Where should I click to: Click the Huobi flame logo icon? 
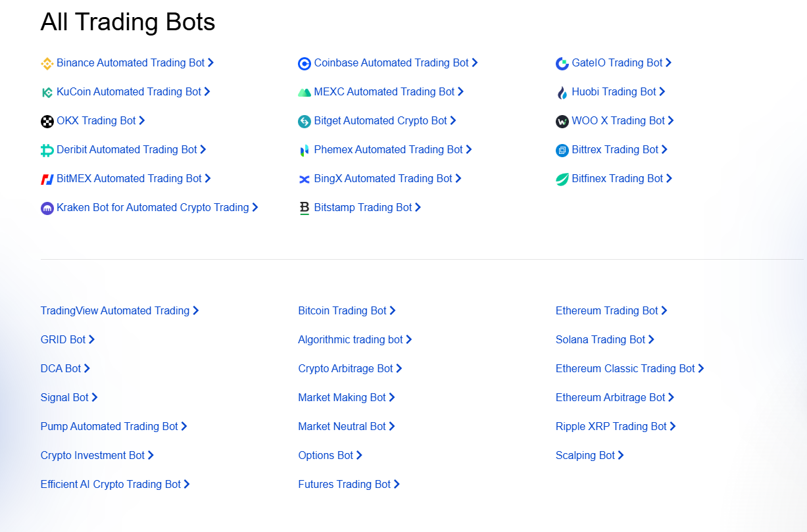pyautogui.click(x=562, y=93)
